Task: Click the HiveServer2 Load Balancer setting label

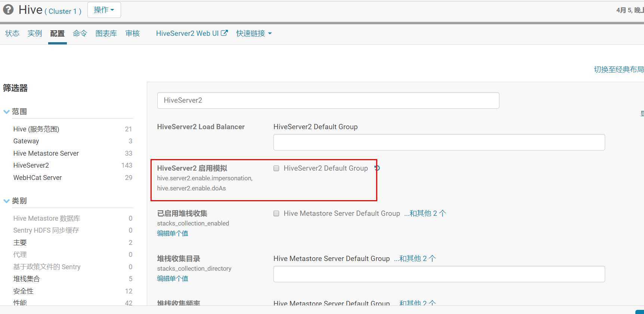Action: pyautogui.click(x=201, y=127)
